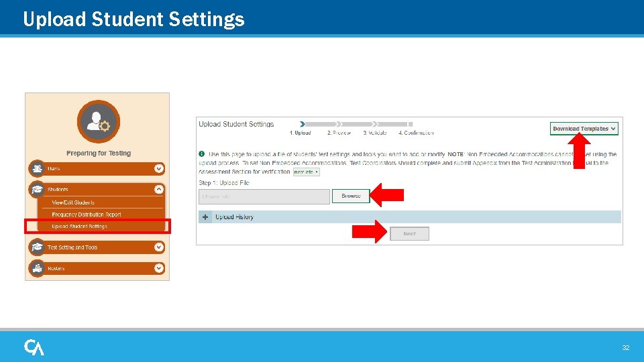Open View/Edit Students menu item
The height and width of the screenshot is (362, 644).
pyautogui.click(x=73, y=202)
